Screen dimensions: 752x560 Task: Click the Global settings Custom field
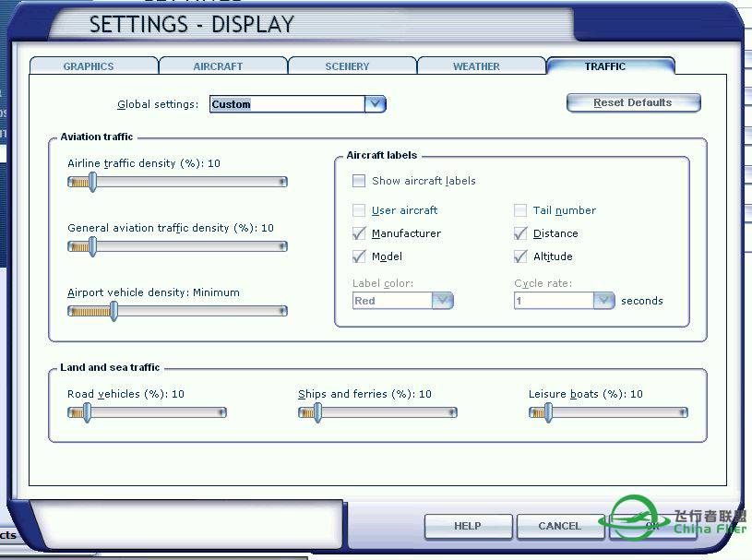[287, 104]
